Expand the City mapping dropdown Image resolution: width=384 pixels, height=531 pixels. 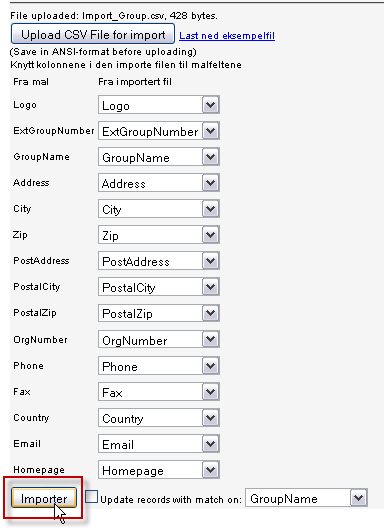159,209
